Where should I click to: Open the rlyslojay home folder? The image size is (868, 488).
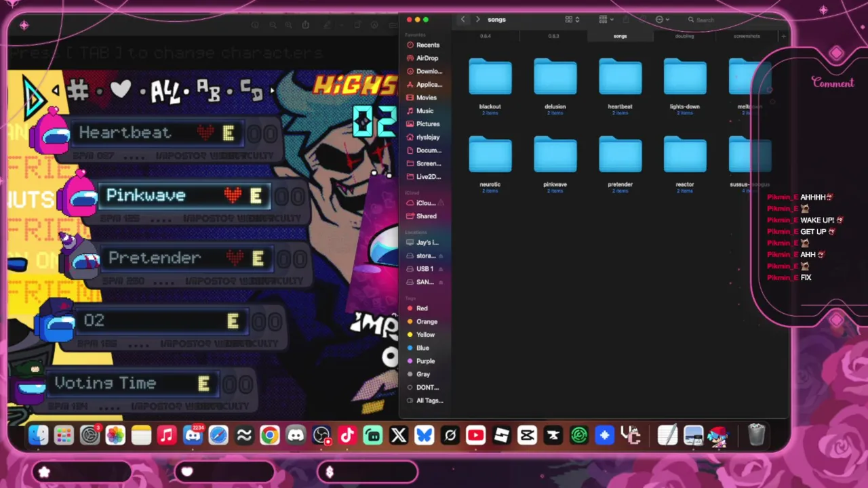(x=422, y=137)
